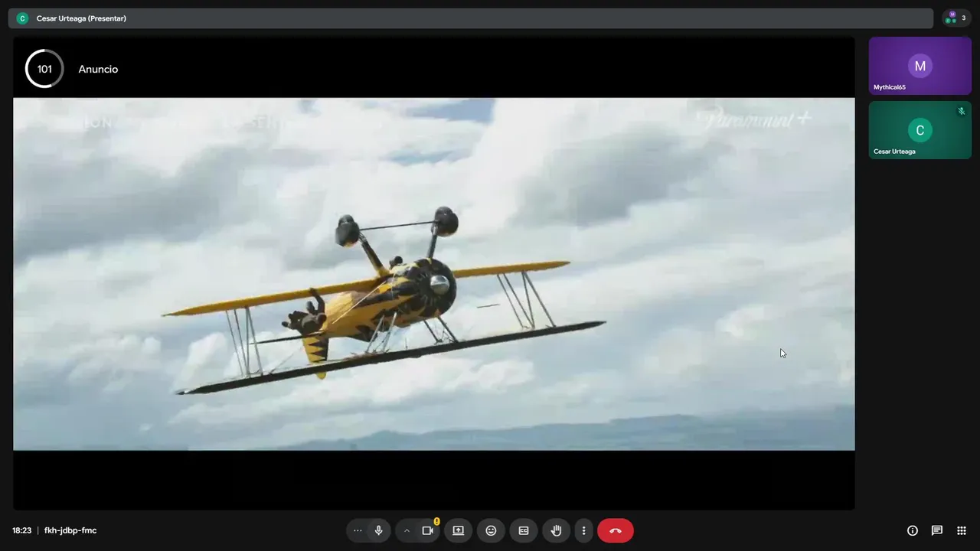The width and height of the screenshot is (980, 551).
Task: Open the meeting details info icon
Action: point(913,530)
